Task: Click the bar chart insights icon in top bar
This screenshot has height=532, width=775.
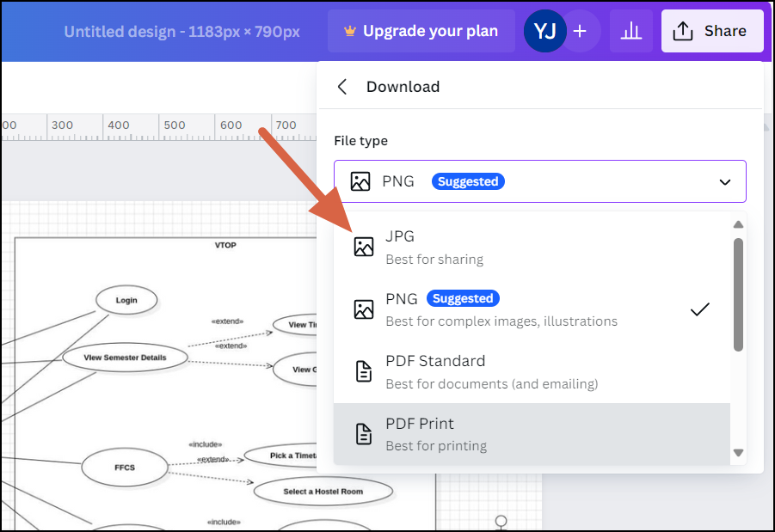Action: tap(631, 30)
